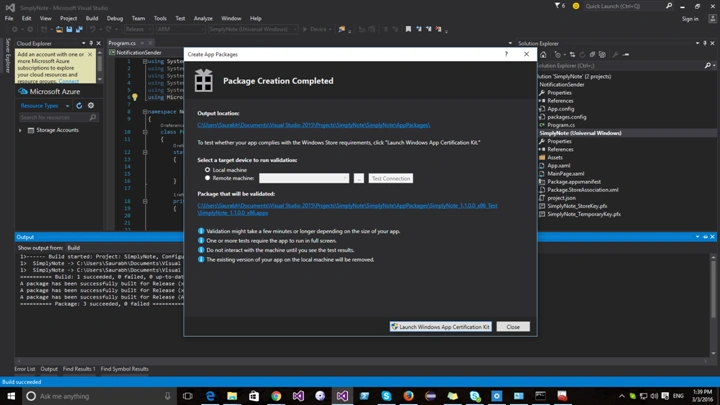Click the Refresh icon in Cloud Explorer

coord(79,106)
